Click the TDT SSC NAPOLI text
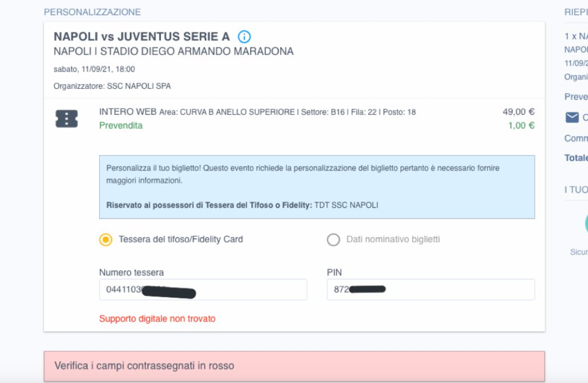 346,205
